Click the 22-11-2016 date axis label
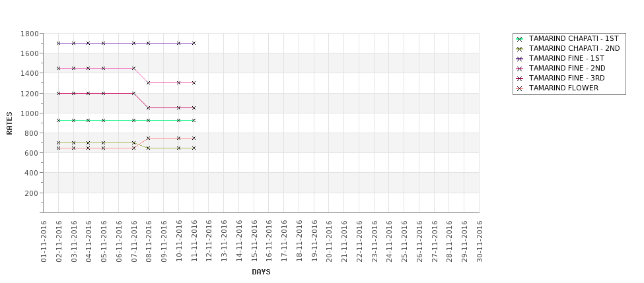This screenshot has height=283, width=644. tap(359, 241)
